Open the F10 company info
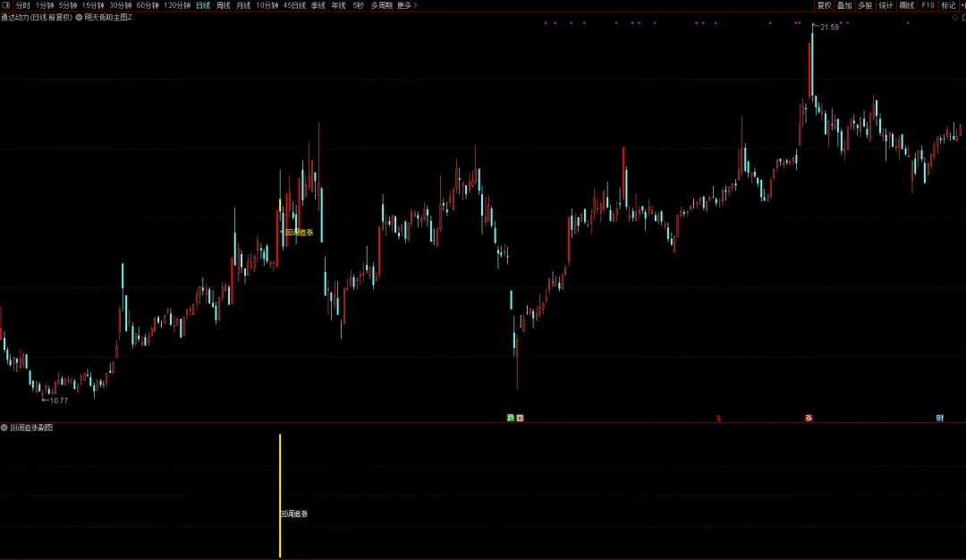 [x=928, y=5]
